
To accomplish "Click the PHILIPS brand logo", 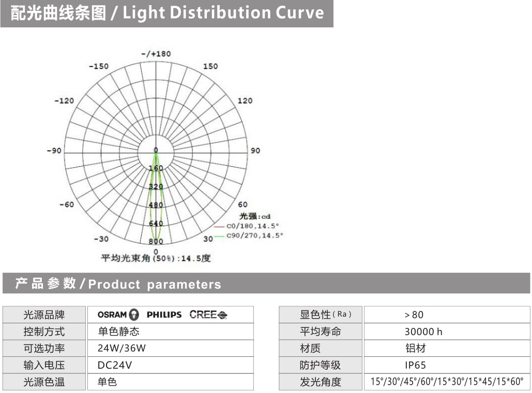I will [164, 315].
